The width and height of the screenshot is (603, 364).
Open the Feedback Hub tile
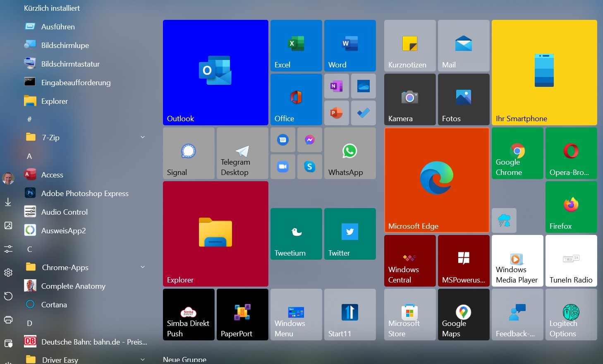point(517,314)
